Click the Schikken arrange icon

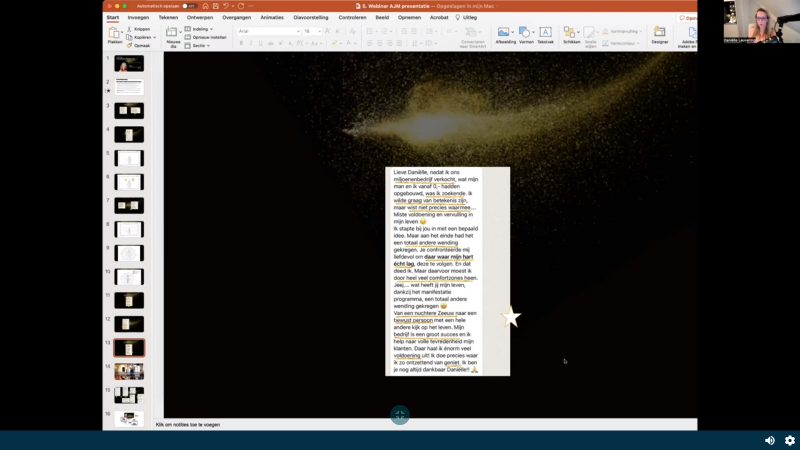tap(570, 34)
